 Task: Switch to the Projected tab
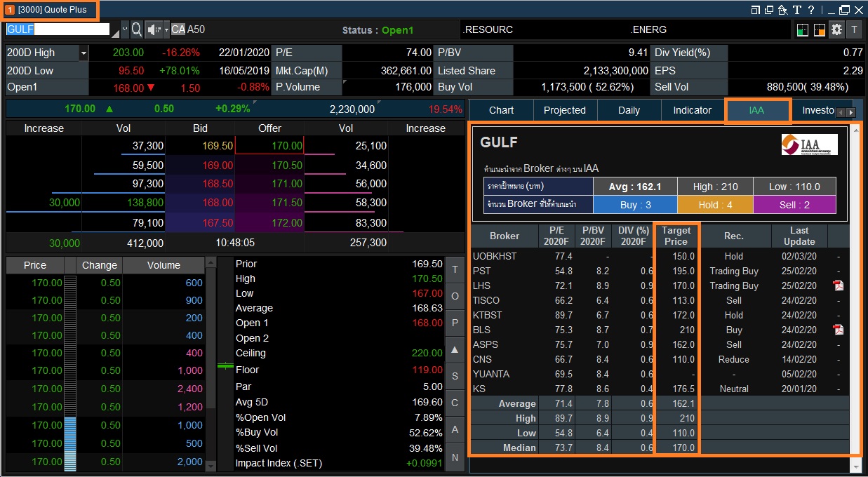565,110
